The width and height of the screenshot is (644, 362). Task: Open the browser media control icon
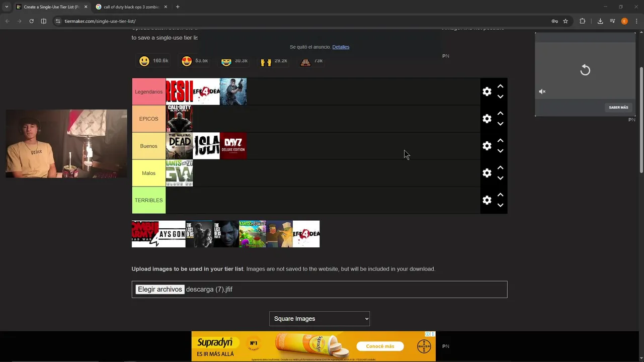[612, 21]
